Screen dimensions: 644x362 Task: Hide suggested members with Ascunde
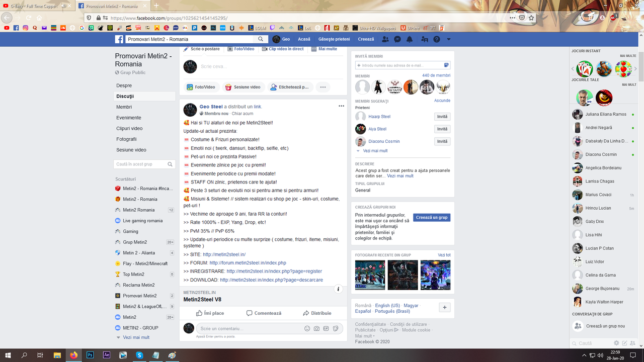(x=442, y=101)
